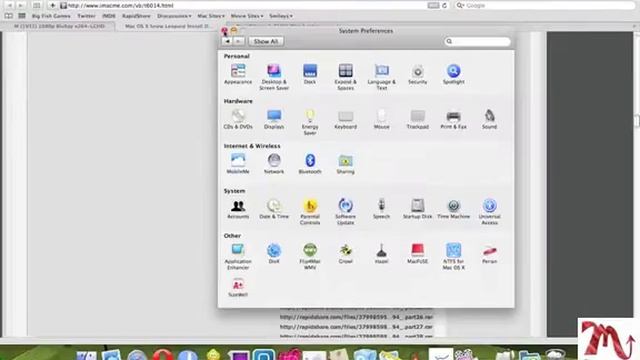Go back in System Preferences history
The image size is (640, 360).
pos(227,41)
